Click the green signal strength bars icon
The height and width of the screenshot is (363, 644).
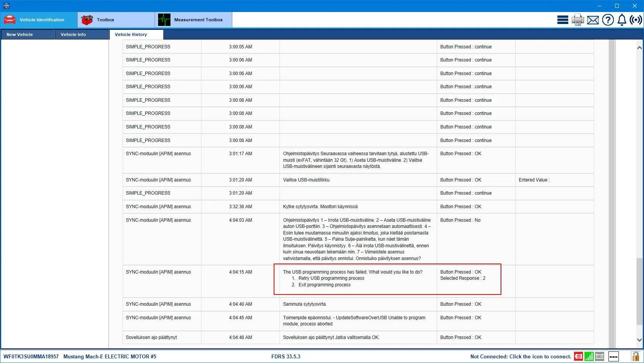[x=589, y=356]
